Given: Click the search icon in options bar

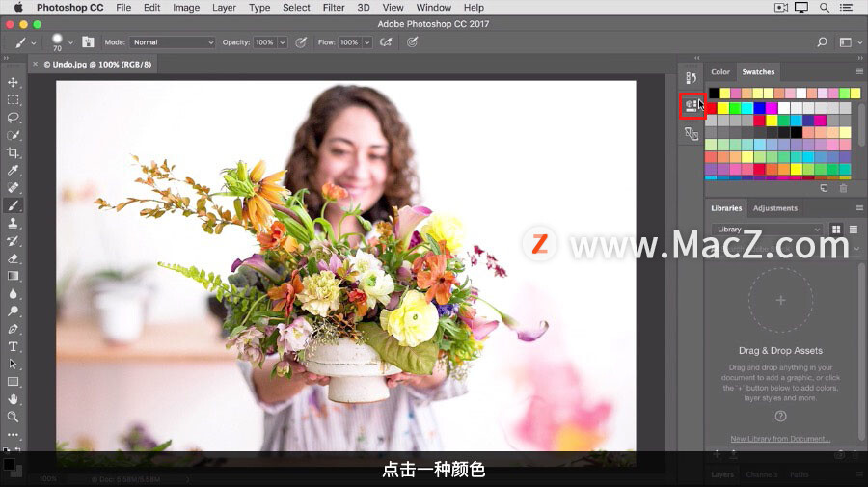Looking at the screenshot, I should 822,42.
